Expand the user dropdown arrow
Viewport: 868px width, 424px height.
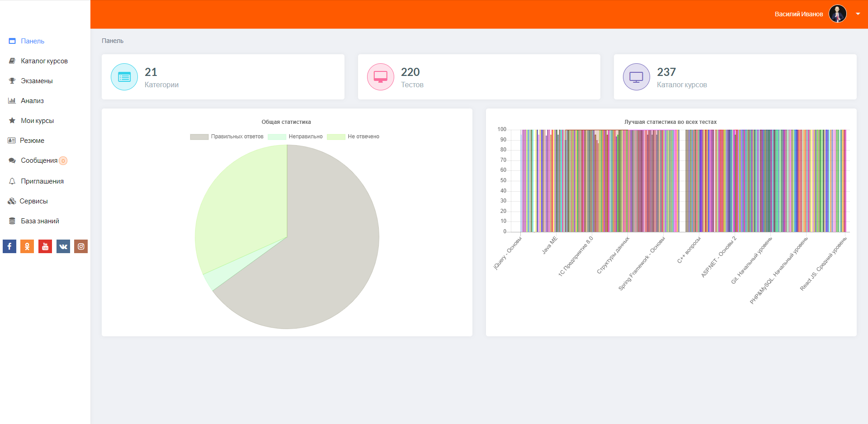[858, 14]
